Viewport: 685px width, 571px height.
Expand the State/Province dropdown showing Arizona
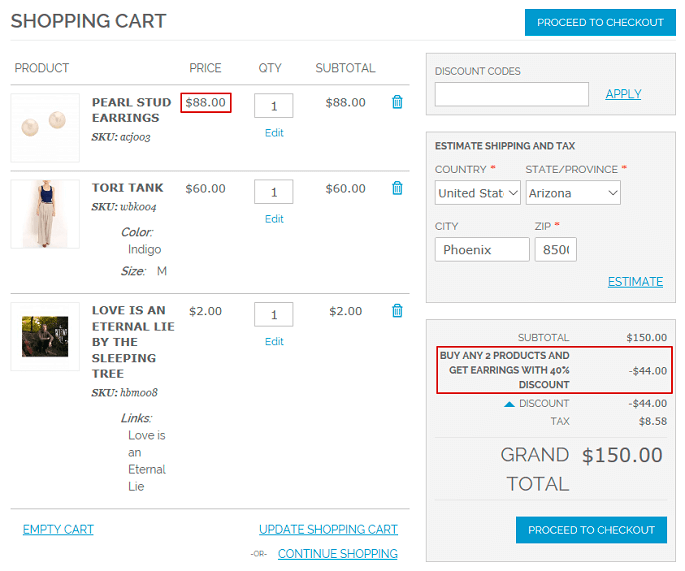(573, 192)
